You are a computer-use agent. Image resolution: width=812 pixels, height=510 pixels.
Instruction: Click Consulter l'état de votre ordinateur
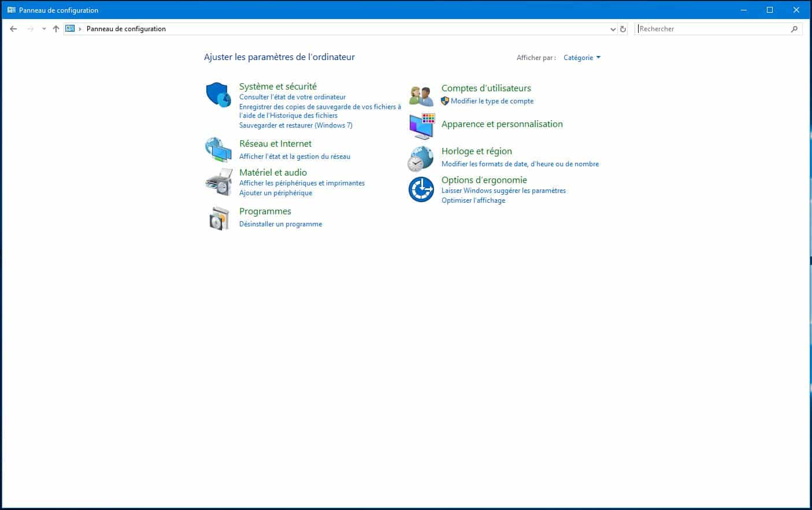(x=292, y=97)
